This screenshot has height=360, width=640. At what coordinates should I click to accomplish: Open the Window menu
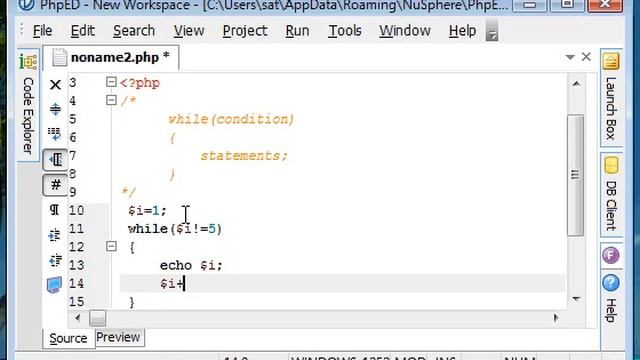click(404, 31)
